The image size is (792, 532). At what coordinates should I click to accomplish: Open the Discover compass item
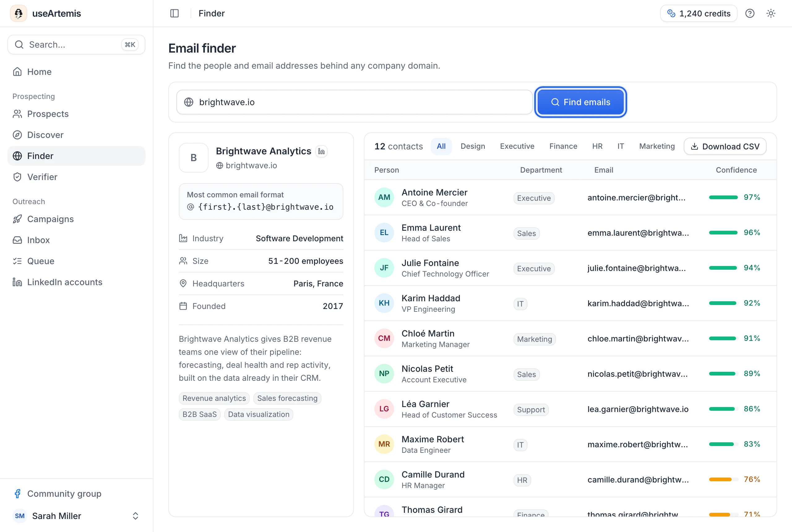click(76, 135)
